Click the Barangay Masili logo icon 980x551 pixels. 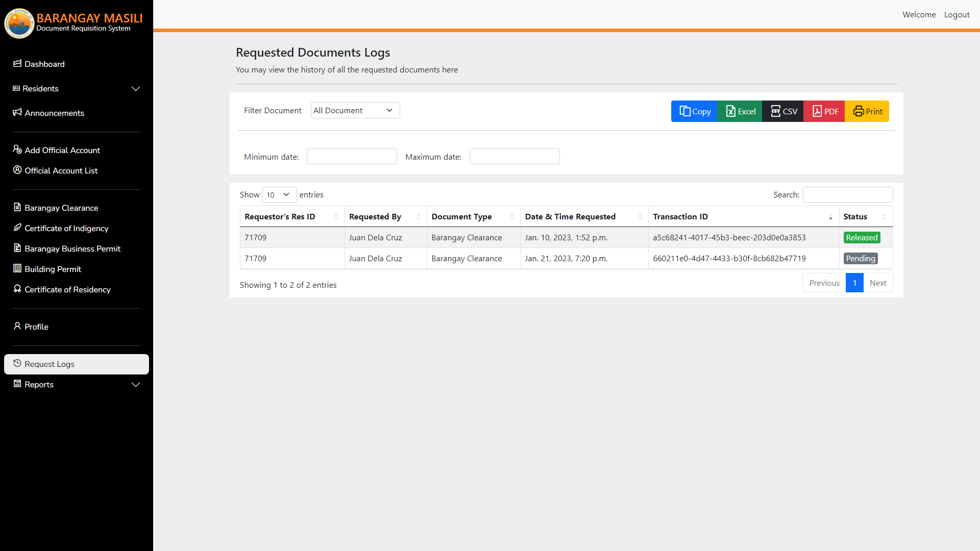[x=19, y=23]
